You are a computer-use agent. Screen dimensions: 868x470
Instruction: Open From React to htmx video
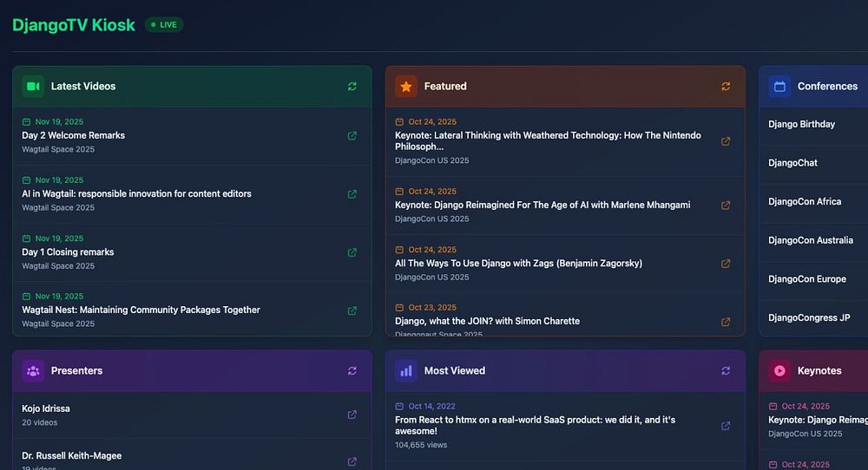click(x=535, y=425)
